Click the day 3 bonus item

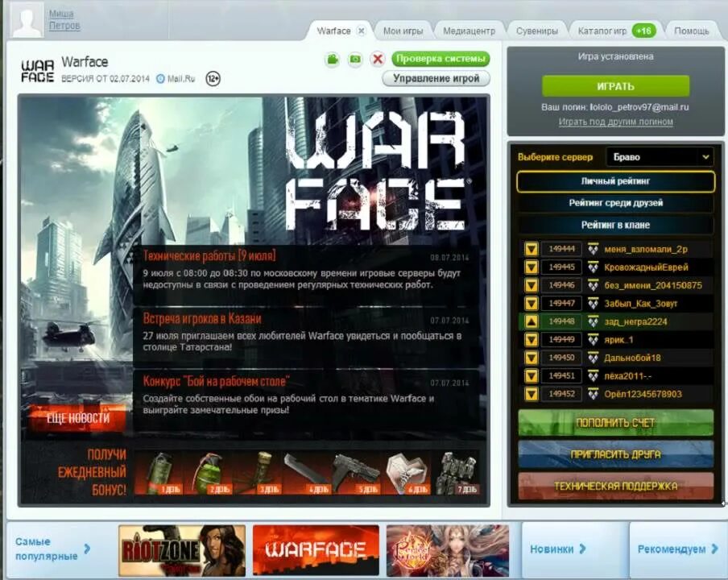point(257,473)
